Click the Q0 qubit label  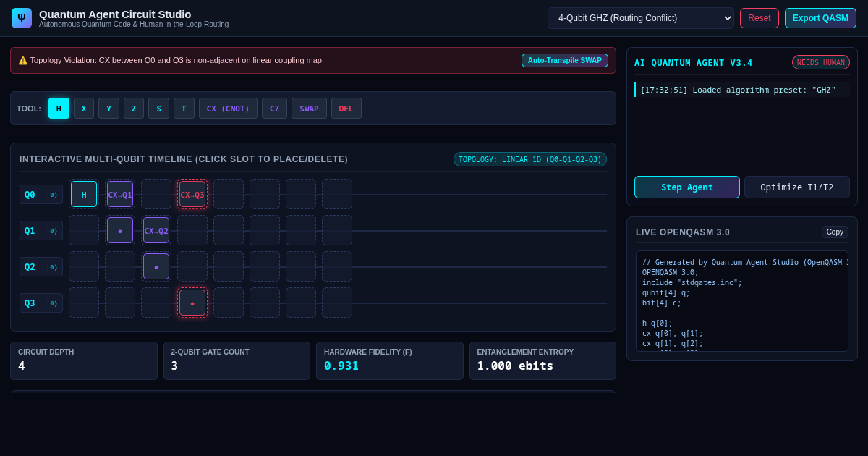41,194
